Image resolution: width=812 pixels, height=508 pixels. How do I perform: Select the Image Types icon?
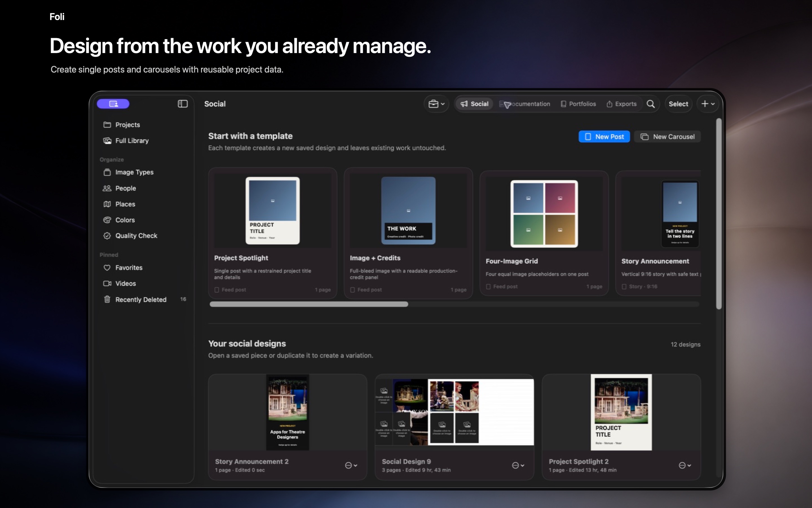[x=107, y=172]
